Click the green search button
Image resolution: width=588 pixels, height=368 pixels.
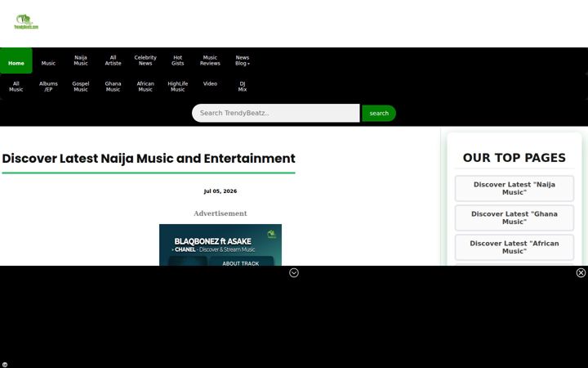[x=379, y=113]
